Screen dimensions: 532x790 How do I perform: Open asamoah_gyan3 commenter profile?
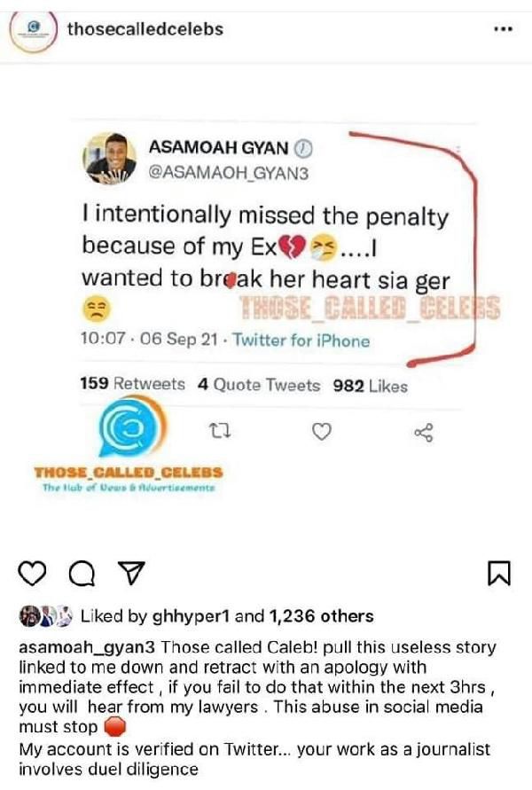pyautogui.click(x=88, y=647)
